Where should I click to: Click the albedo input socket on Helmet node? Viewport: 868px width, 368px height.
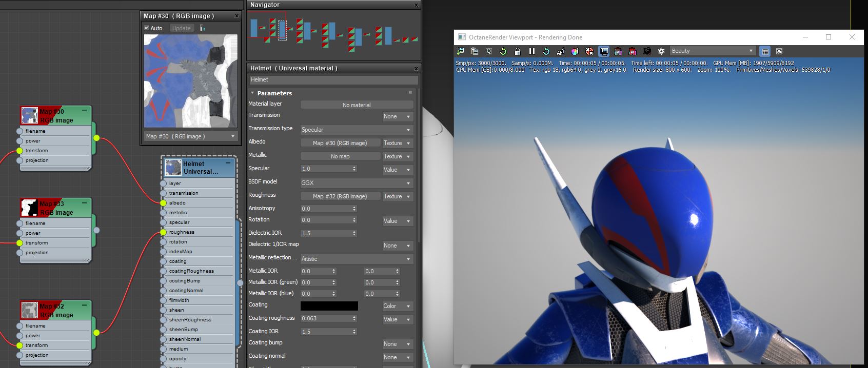[164, 203]
